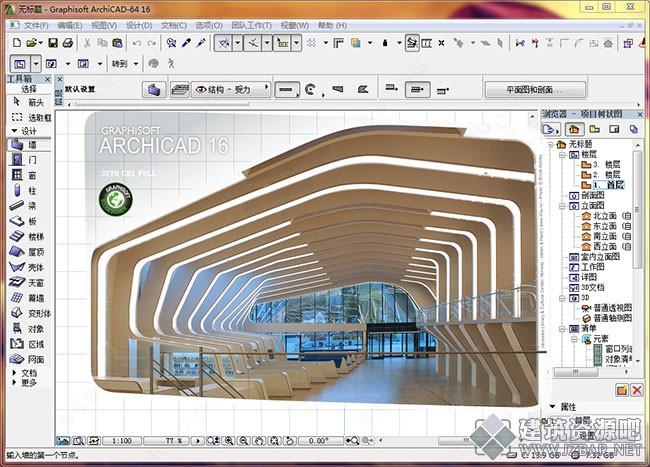Collapse the 楼层 (Stories) tree node
Image resolution: width=650 pixels, height=467 pixels.
[x=562, y=155]
